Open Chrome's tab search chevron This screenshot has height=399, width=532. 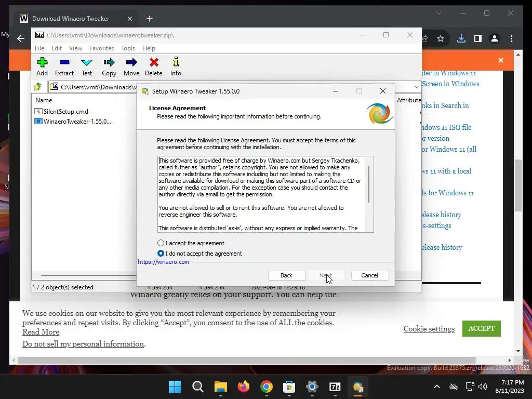pyautogui.click(x=438, y=13)
